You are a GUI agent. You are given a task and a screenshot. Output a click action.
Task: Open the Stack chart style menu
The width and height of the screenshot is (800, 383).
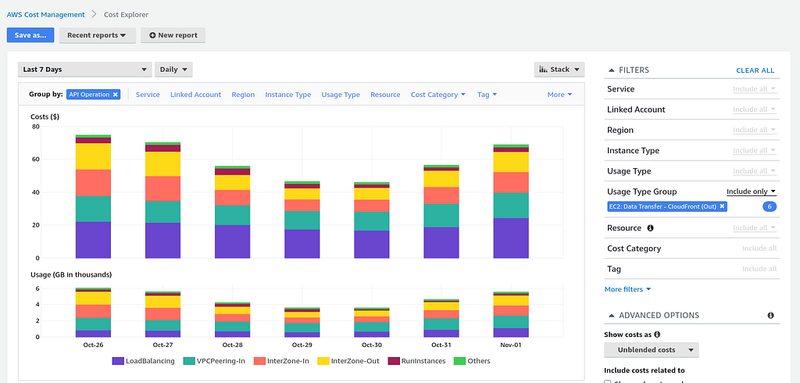tap(559, 69)
